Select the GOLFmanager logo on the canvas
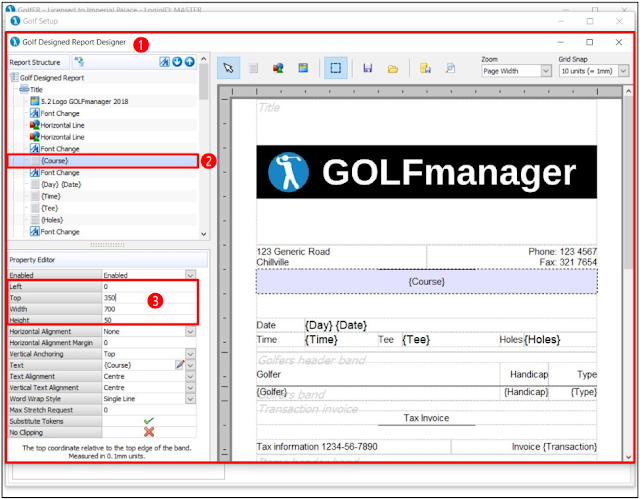 (427, 172)
